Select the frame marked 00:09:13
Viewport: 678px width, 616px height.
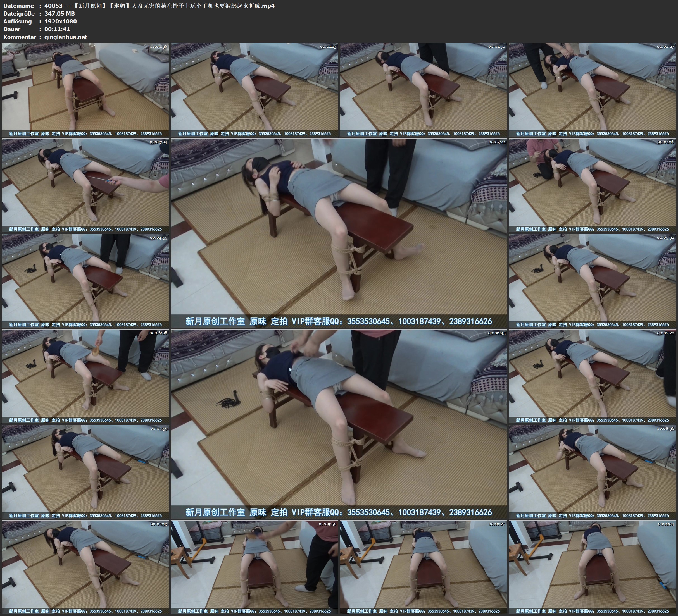coord(85,567)
